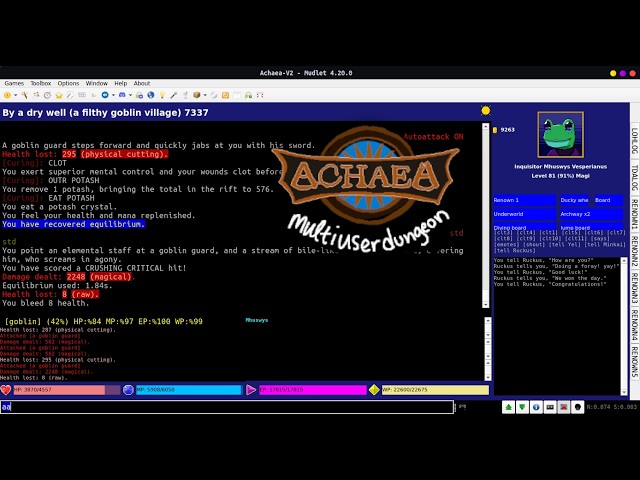Open the [shout] chat link
The width and height of the screenshot is (640, 480).
[534, 244]
